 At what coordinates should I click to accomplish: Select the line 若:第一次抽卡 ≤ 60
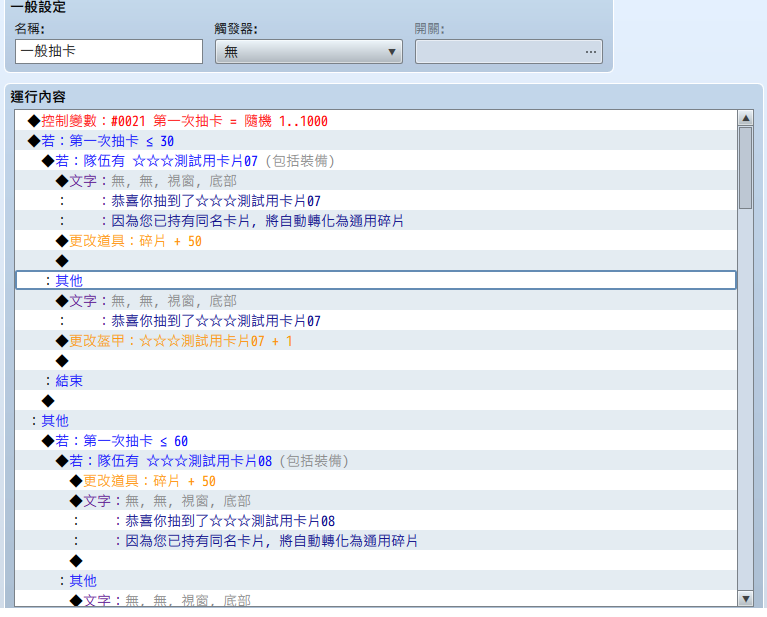[376, 441]
